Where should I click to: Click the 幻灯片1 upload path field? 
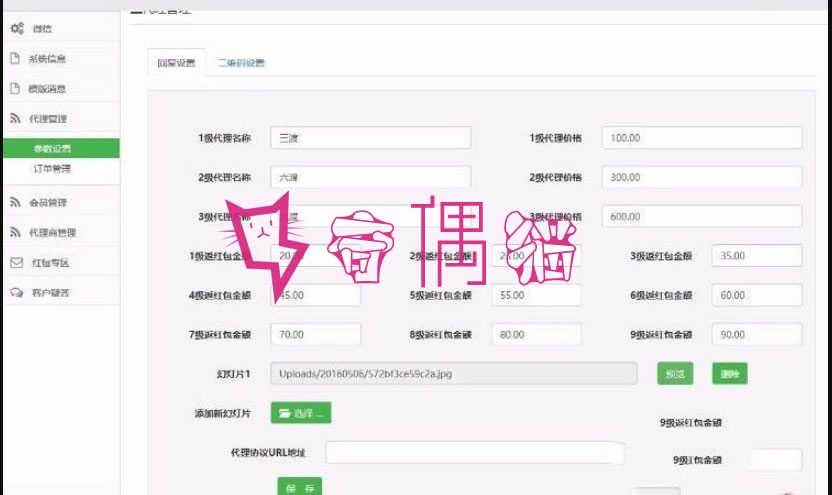454,374
